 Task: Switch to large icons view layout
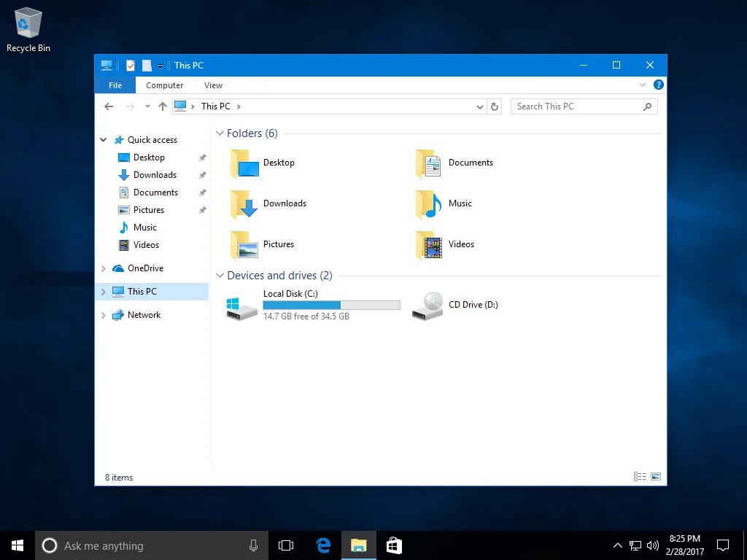(656, 477)
